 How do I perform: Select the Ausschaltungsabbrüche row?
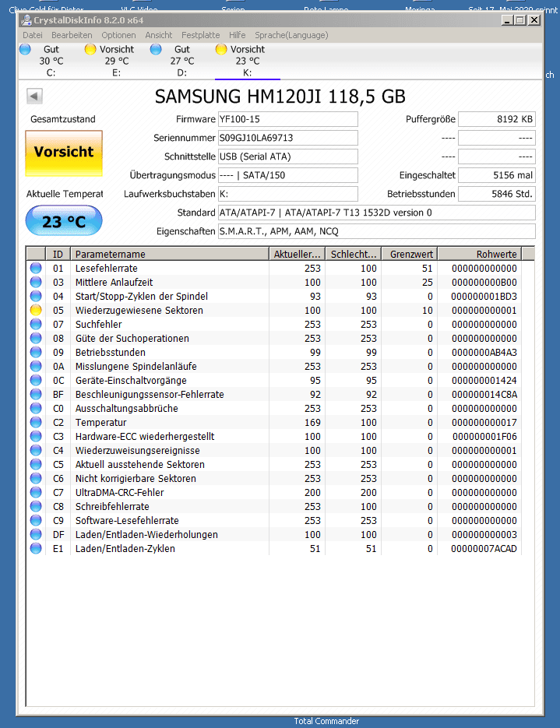(x=274, y=409)
